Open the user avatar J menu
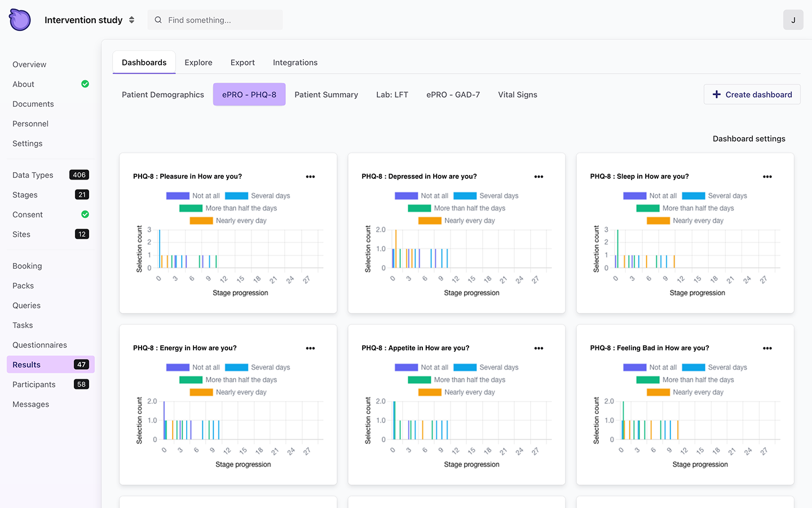This screenshot has width=812, height=508. coord(793,20)
